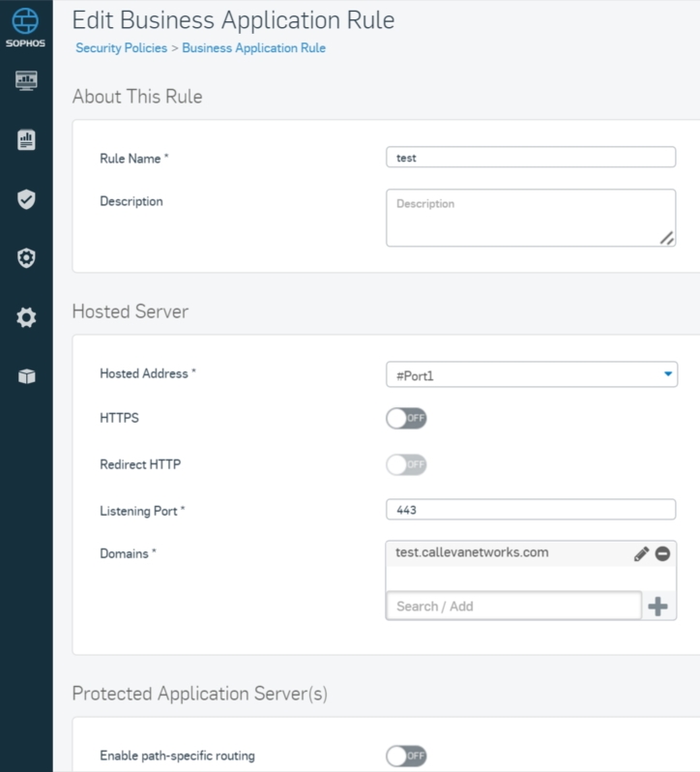This screenshot has height=772, width=700.
Task: Select the shield checkmark protection icon
Action: click(26, 199)
